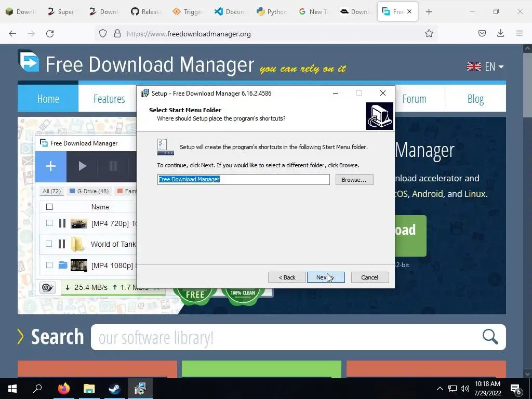Bookmark this page with the star icon
Screen dimensions: 532x399
[429, 34]
